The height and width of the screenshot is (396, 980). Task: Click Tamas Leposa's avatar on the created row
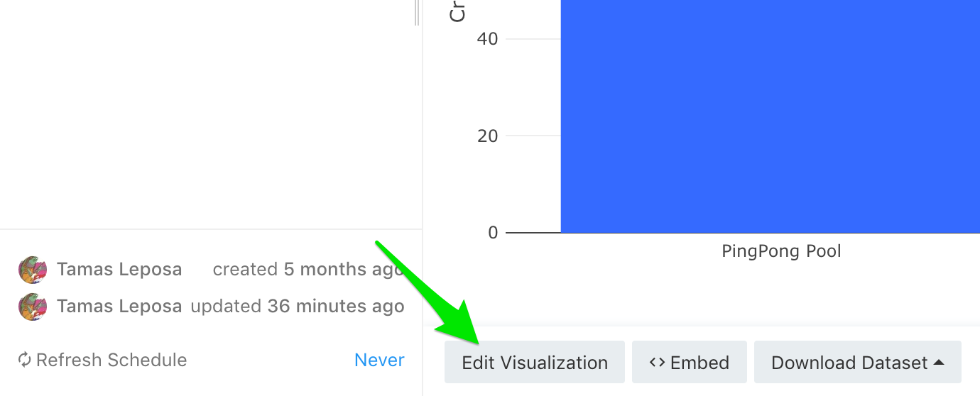[x=33, y=270]
